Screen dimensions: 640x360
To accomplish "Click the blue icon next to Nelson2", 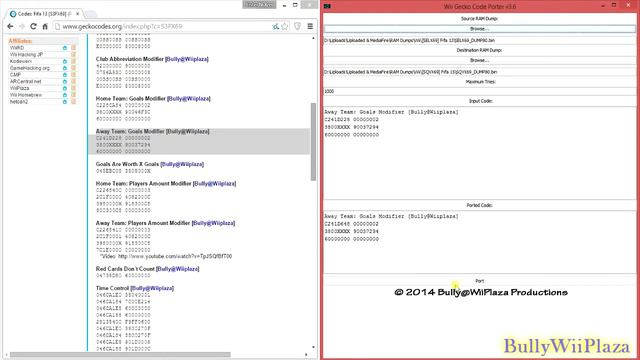I will coord(64,102).
